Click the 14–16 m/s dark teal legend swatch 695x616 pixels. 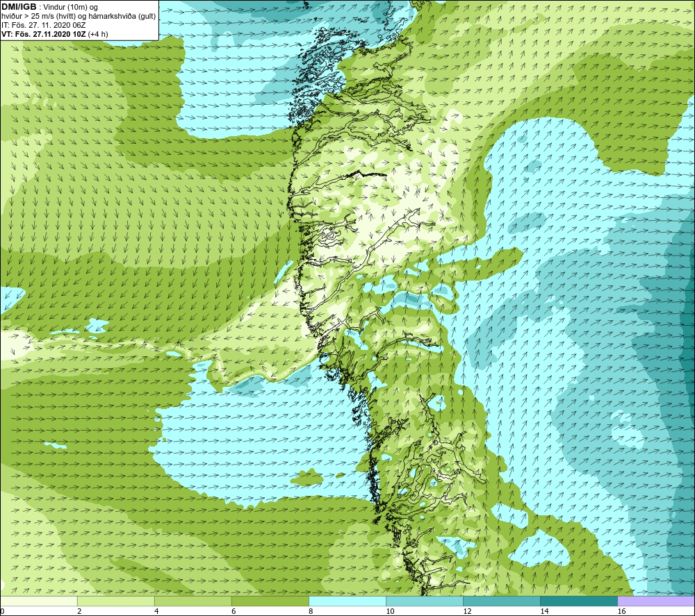[578, 601]
